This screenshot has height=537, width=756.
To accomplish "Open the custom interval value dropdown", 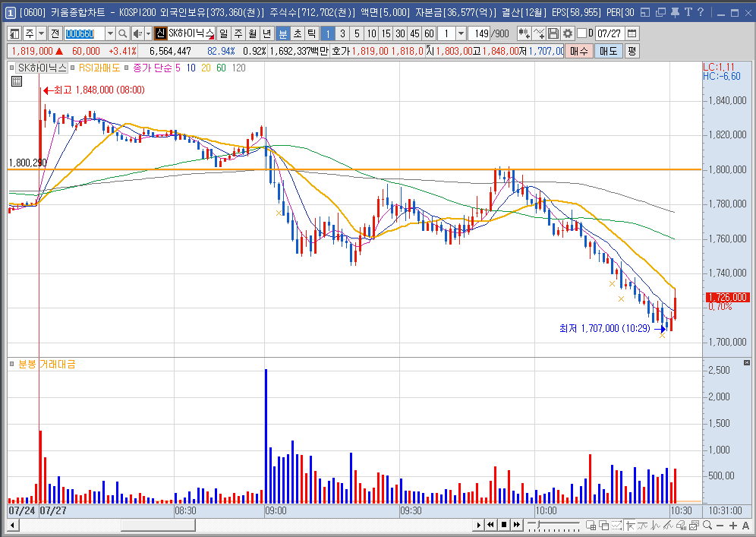I will [461, 33].
